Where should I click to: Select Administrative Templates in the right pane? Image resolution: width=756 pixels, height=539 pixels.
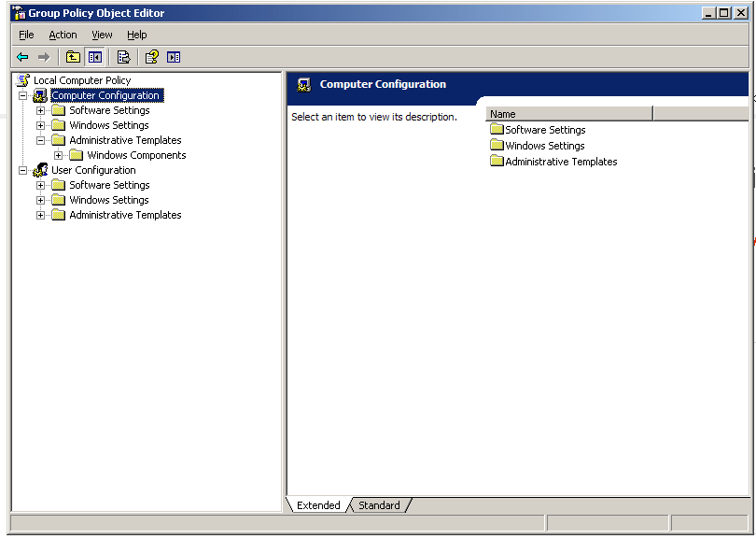pyautogui.click(x=560, y=162)
